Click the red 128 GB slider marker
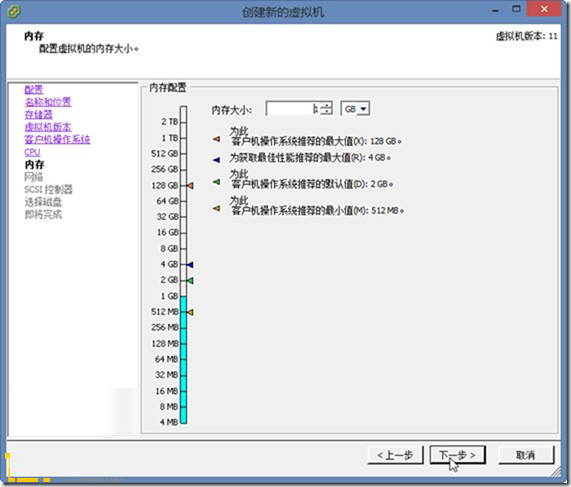 [190, 185]
